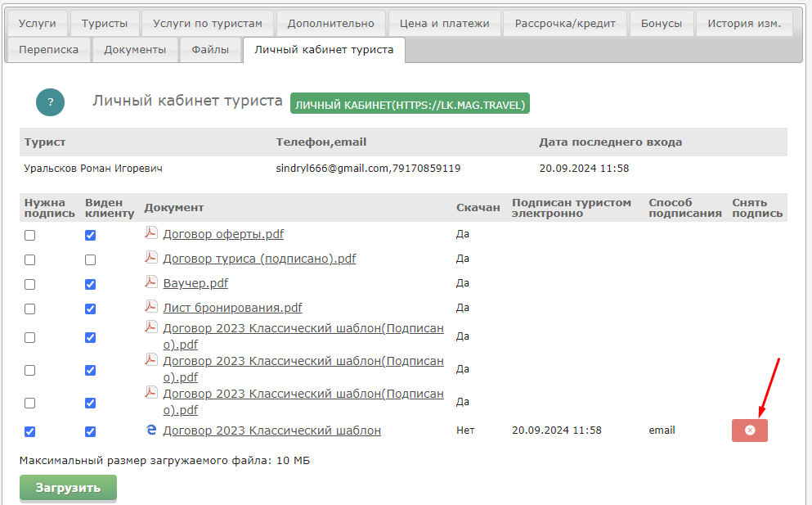The image size is (812, 505).
Task: Click PDF icon beside Ваучер.pdf
Action: [x=151, y=282]
